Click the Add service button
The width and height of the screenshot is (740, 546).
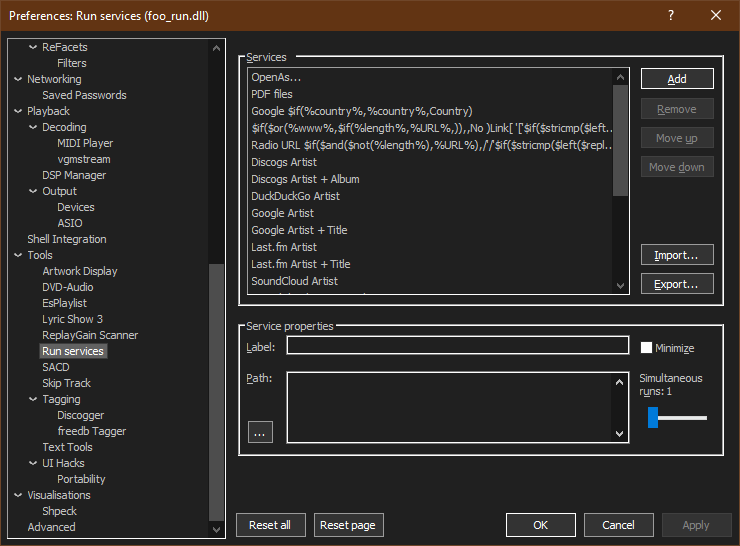(x=677, y=79)
